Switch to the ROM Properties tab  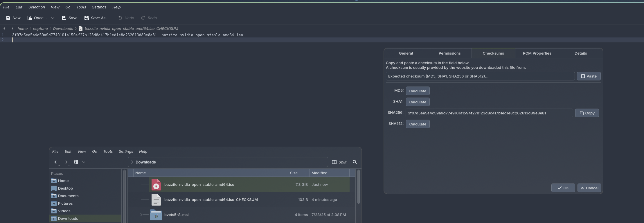[x=537, y=53]
